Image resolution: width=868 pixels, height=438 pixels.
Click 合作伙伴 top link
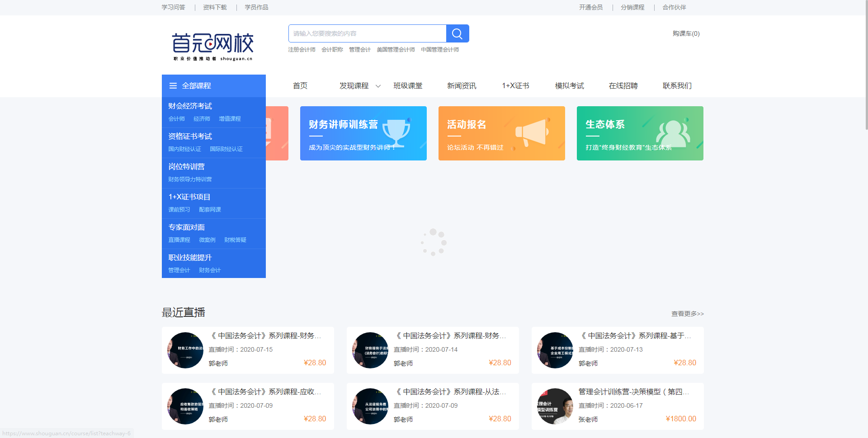click(x=674, y=7)
